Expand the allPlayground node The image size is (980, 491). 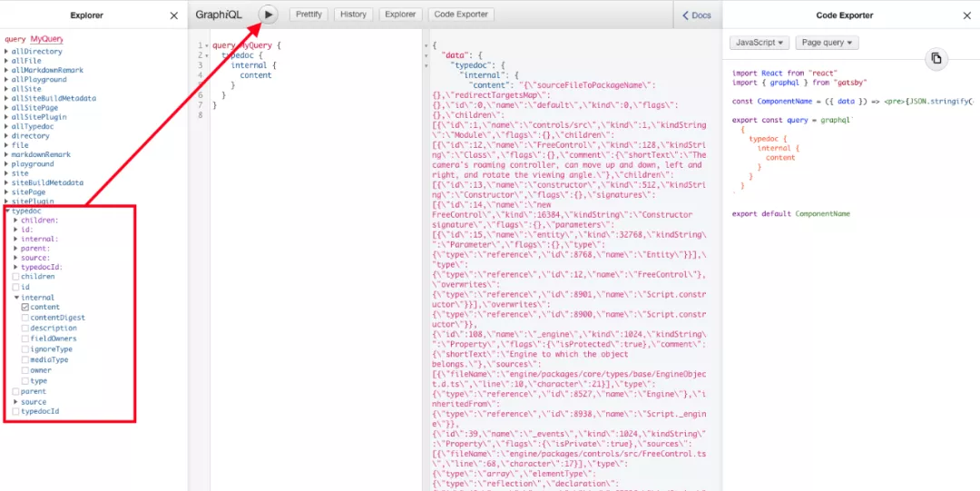tap(7, 80)
